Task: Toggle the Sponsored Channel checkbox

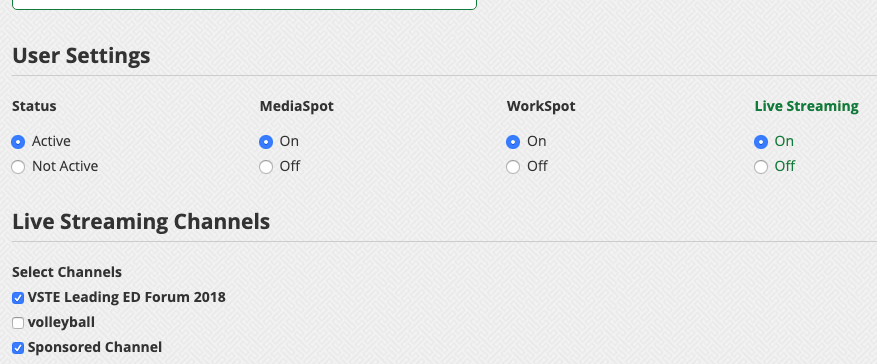Action: click(x=18, y=348)
